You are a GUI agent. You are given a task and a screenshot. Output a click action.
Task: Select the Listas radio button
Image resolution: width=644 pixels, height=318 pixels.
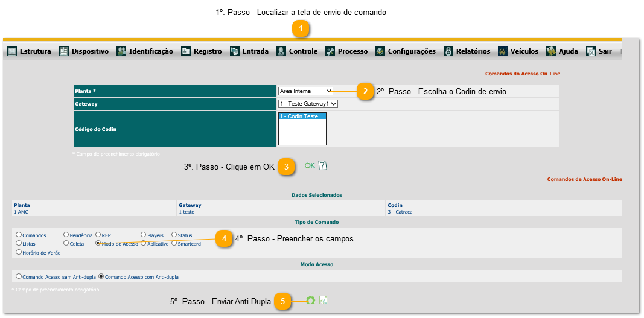(x=19, y=243)
